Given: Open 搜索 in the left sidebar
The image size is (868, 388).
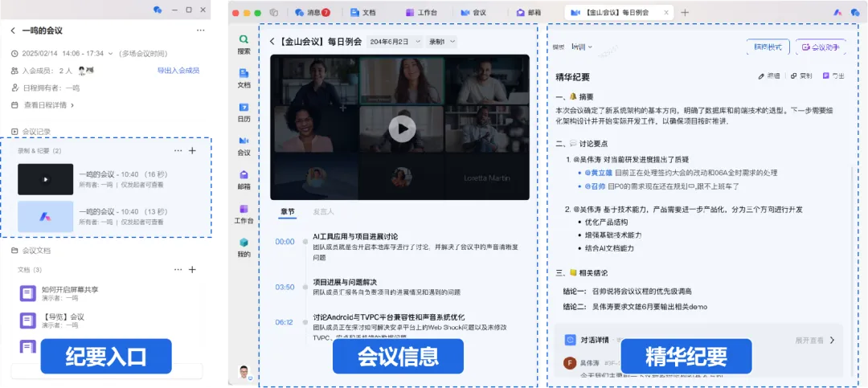Looking at the screenshot, I should click(x=244, y=44).
